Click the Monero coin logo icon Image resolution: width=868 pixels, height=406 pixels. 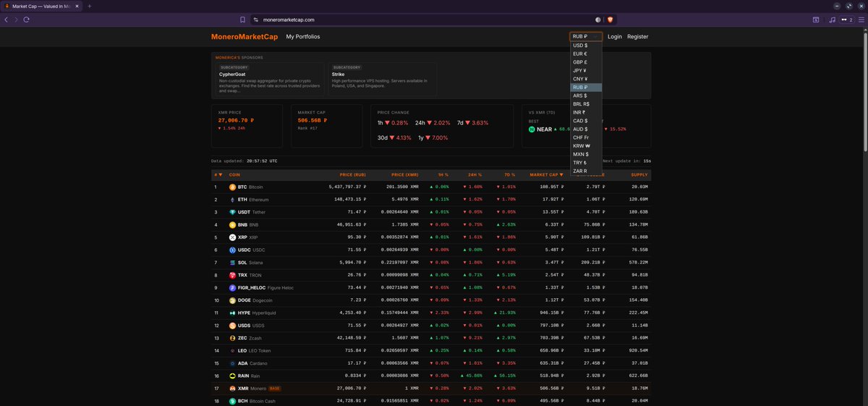(232, 389)
